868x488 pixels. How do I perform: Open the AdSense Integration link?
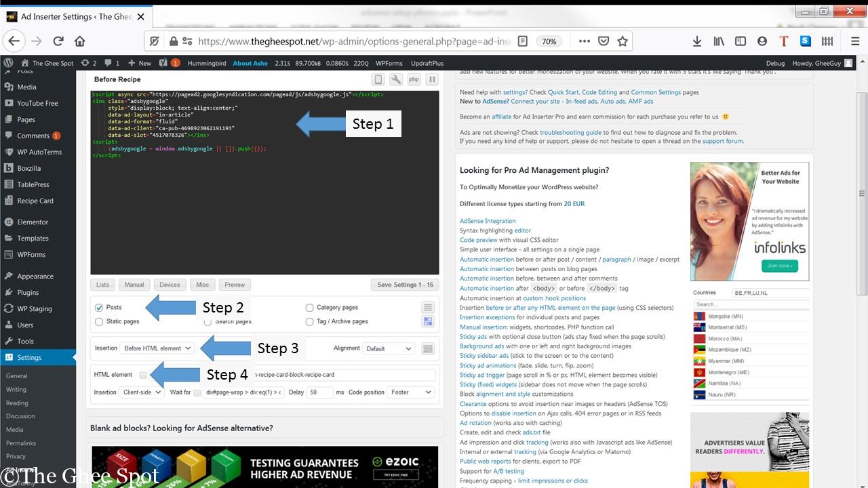[x=488, y=221]
